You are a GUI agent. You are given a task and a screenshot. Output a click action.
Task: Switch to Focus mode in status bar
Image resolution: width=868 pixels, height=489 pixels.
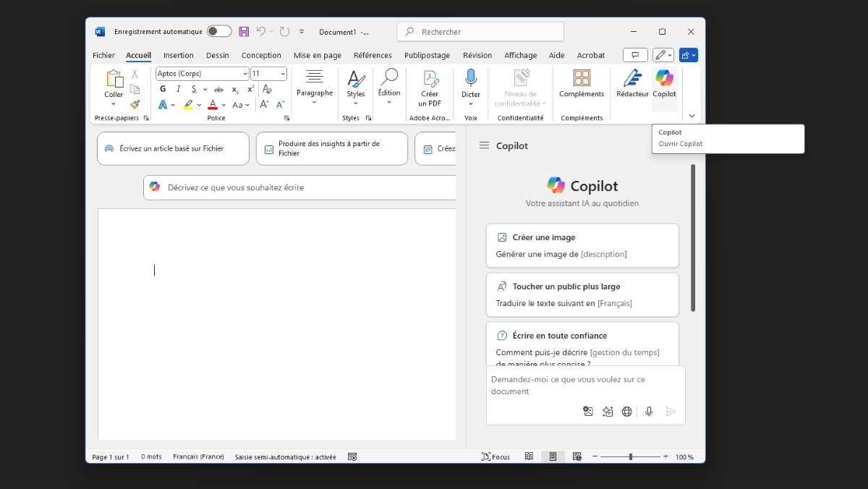tap(496, 456)
